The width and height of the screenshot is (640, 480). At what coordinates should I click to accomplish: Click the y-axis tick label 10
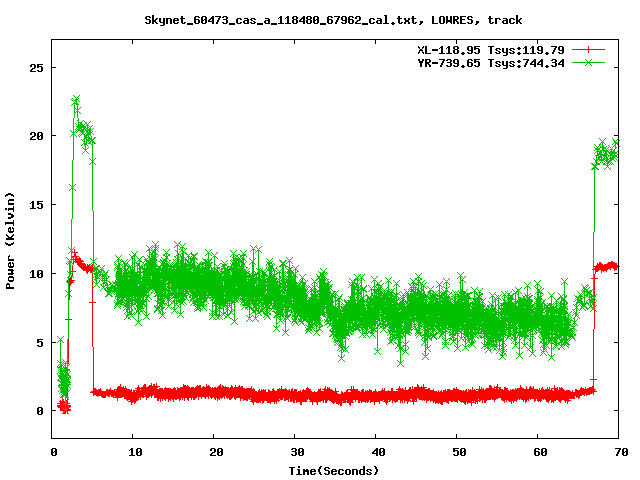(x=36, y=273)
